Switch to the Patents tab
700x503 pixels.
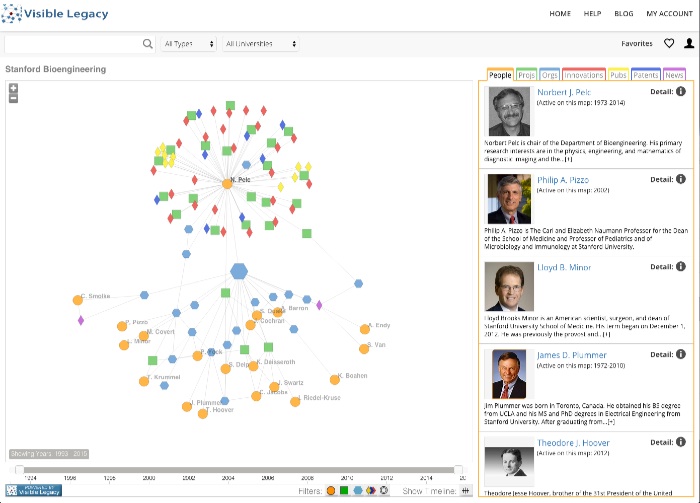[x=645, y=75]
